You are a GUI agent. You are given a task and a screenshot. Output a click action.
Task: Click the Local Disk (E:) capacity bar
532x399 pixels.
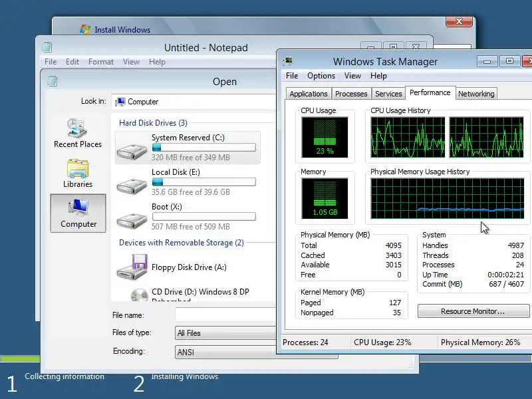point(204,182)
